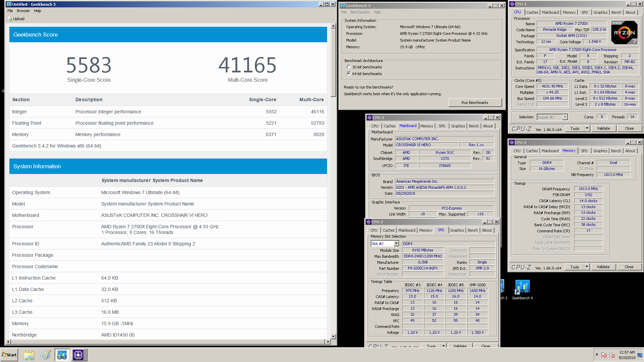
Task: Click Validate in CPU-Z Memory window
Action: click(603, 267)
